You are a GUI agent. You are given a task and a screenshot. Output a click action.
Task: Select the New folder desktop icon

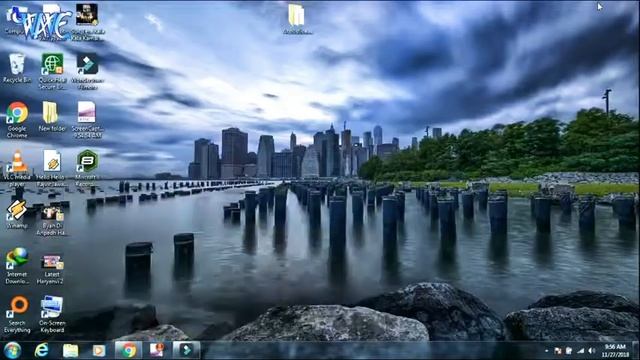[51, 116]
